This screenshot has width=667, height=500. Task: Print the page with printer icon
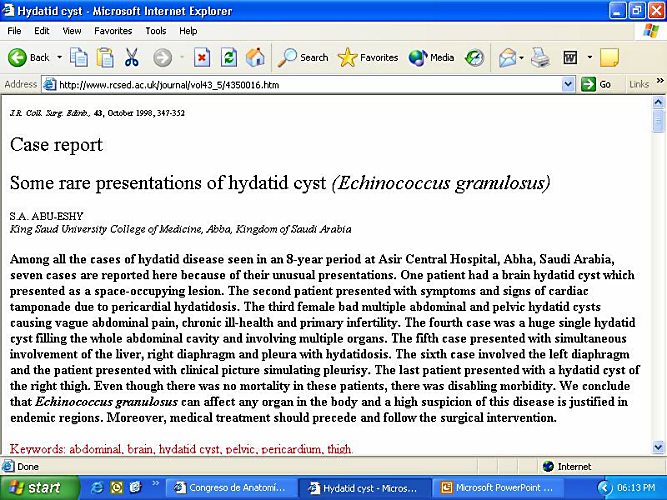point(540,57)
